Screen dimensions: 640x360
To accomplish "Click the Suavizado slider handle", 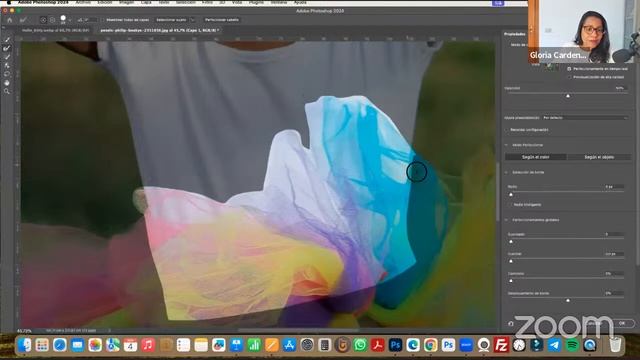I will tap(511, 242).
